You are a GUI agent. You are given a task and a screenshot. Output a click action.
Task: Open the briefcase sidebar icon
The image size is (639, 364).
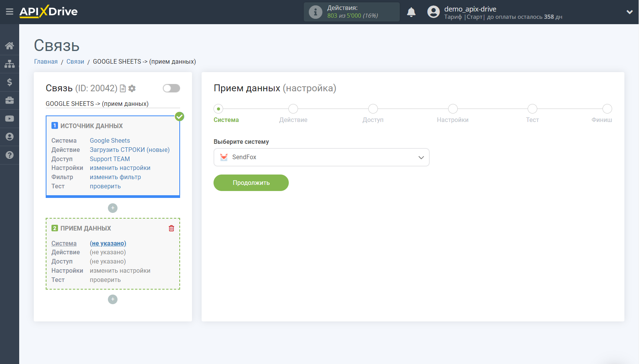click(x=10, y=100)
